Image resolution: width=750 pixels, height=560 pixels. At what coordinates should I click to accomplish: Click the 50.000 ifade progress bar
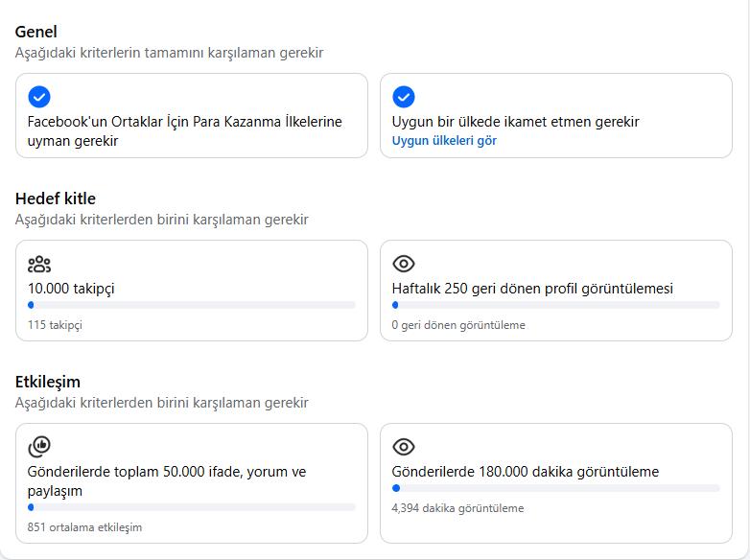tap(192, 507)
